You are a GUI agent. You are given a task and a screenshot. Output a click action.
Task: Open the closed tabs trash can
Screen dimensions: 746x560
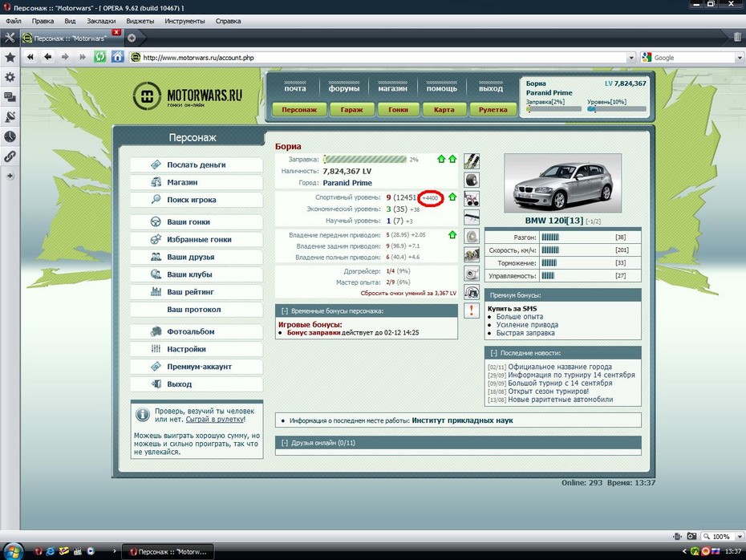(737, 37)
